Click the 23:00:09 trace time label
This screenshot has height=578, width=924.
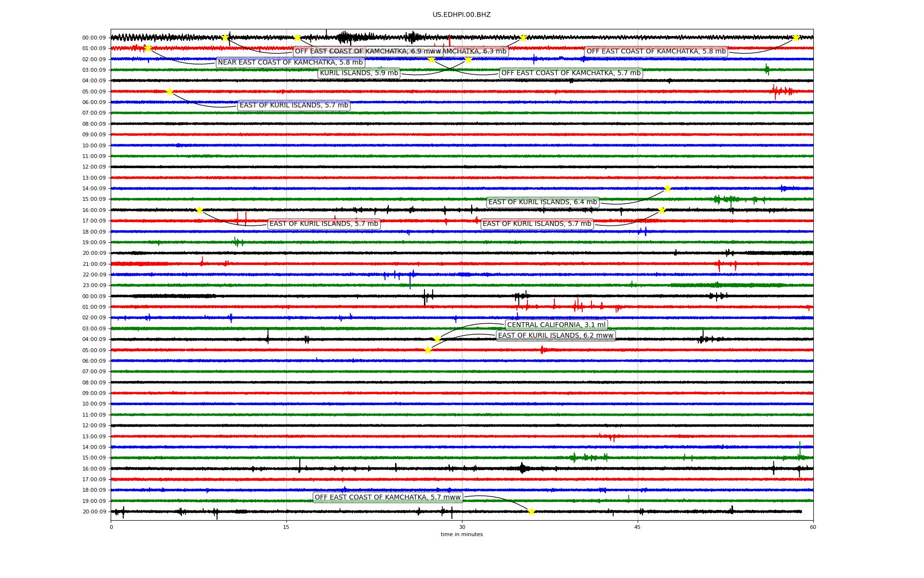pyautogui.click(x=94, y=286)
